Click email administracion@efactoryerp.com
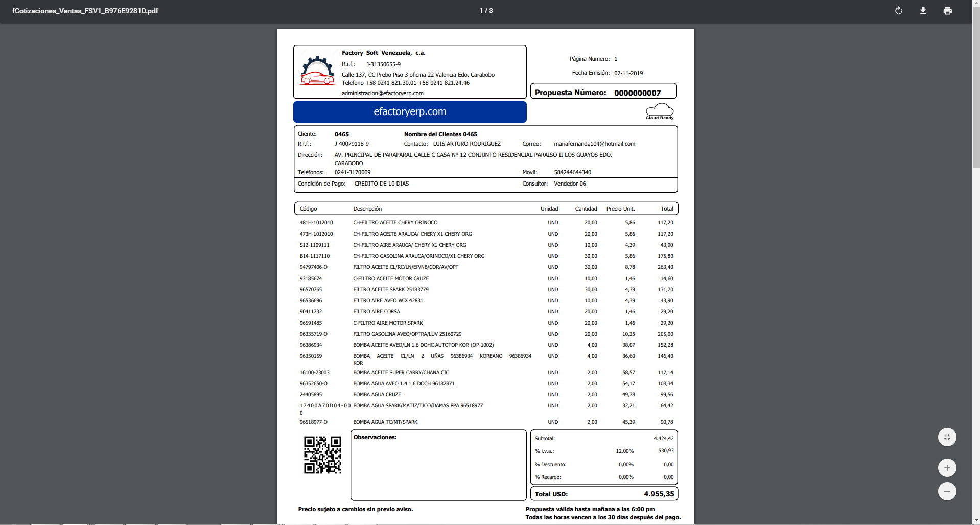 [383, 93]
